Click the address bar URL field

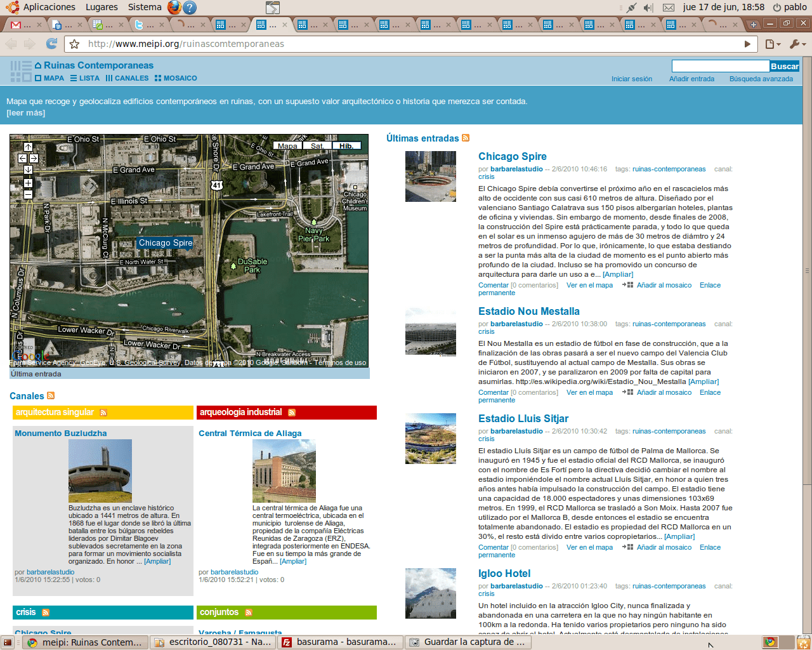pos(406,44)
